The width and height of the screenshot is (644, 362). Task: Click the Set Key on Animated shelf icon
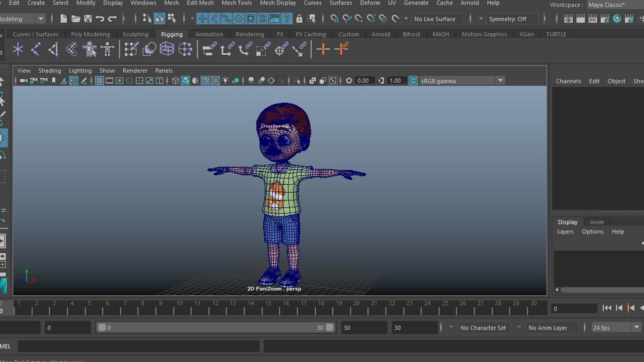point(341,49)
